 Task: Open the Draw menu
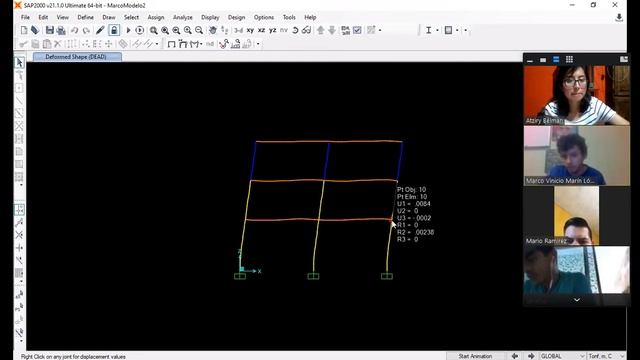coord(109,17)
